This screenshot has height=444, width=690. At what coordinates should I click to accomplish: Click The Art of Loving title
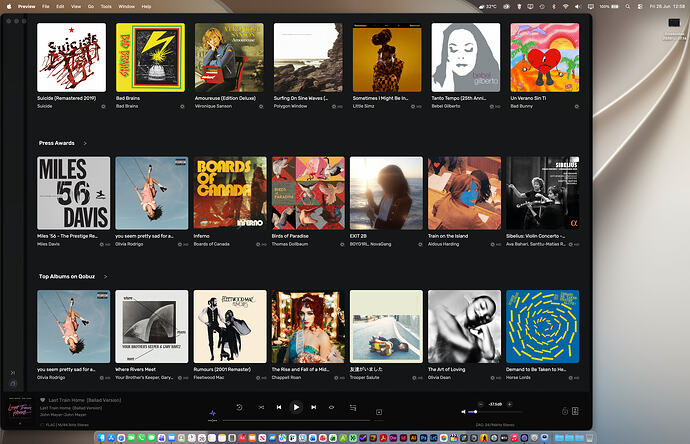coord(446,370)
